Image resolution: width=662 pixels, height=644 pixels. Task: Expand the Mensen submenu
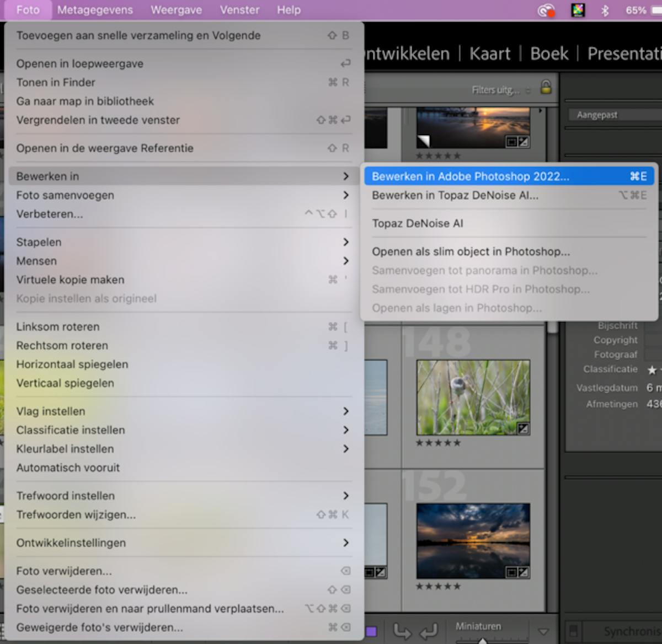click(x=184, y=260)
